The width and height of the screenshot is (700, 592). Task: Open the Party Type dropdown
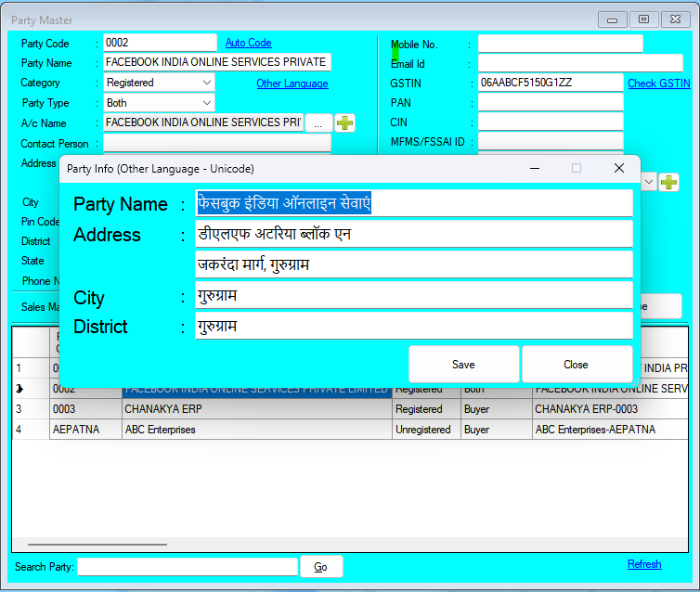point(206,103)
